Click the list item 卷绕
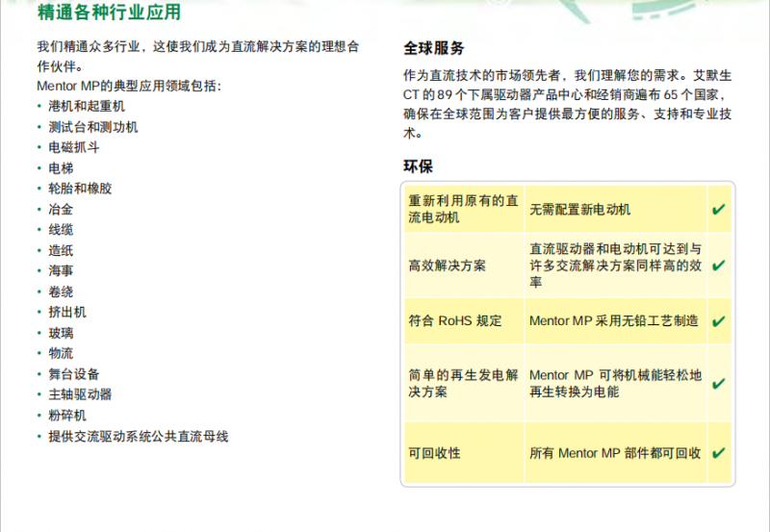The width and height of the screenshot is (770, 532). pyautogui.click(x=61, y=292)
